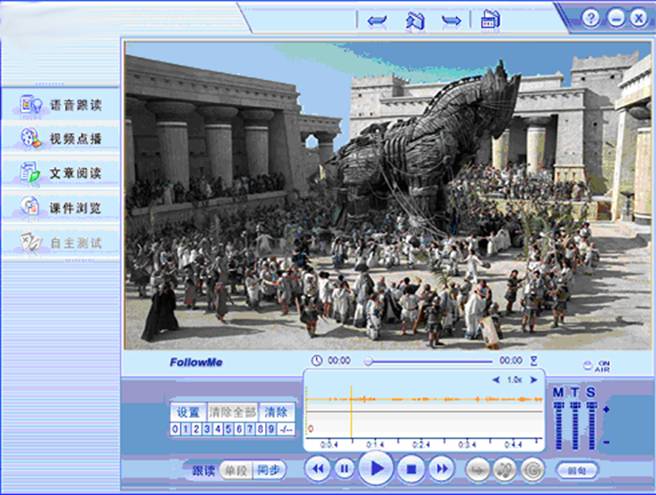Open the 自主测试 self-test module

pyautogui.click(x=61, y=242)
